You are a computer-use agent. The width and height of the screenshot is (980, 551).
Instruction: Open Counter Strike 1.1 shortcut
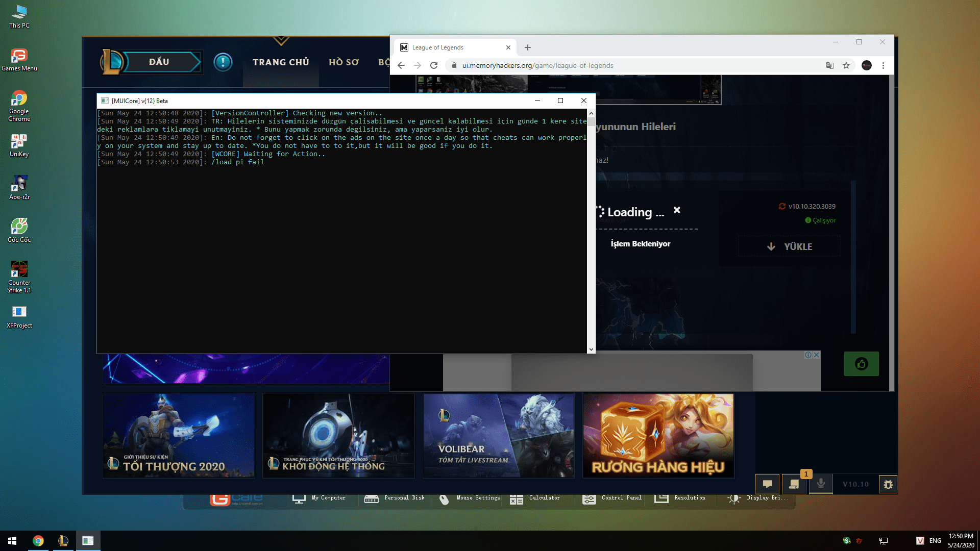point(19,277)
